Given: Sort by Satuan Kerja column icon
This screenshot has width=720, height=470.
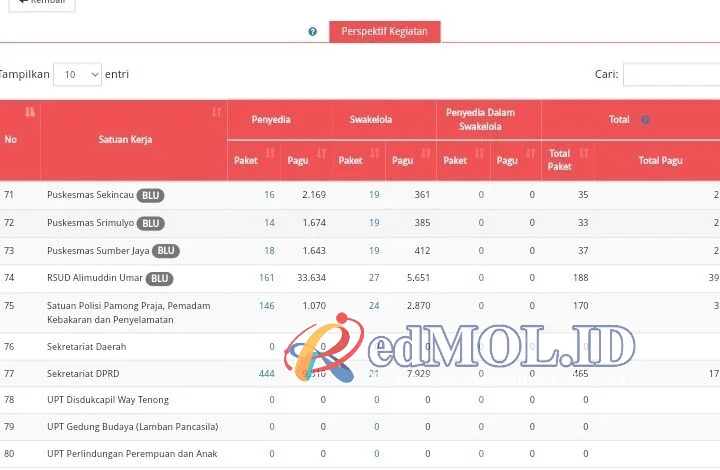Looking at the screenshot, I should [217, 113].
